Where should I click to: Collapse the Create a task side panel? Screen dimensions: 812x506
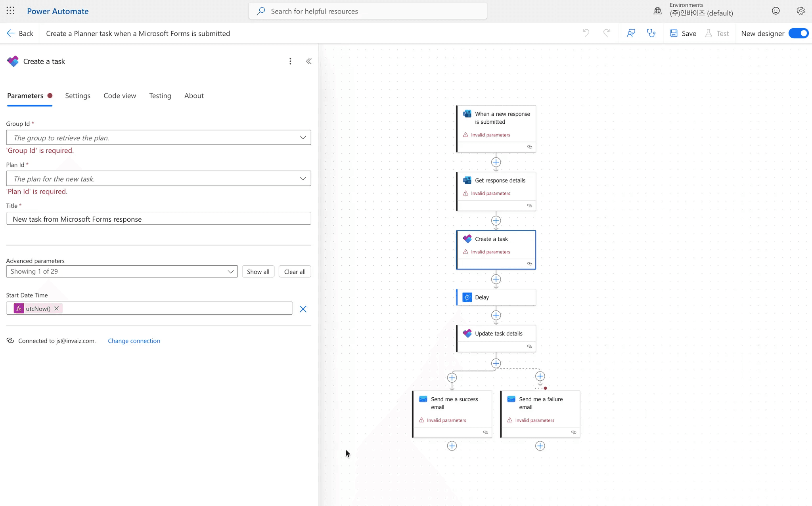click(x=309, y=61)
